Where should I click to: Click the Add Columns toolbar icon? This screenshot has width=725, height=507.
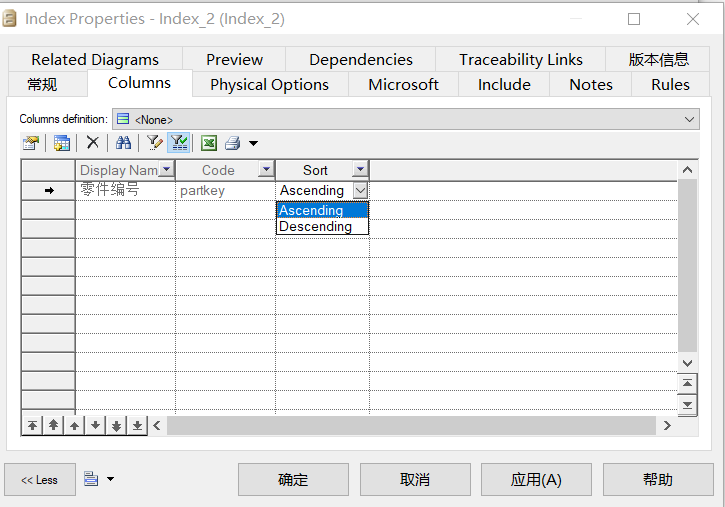pyautogui.click(x=61, y=143)
